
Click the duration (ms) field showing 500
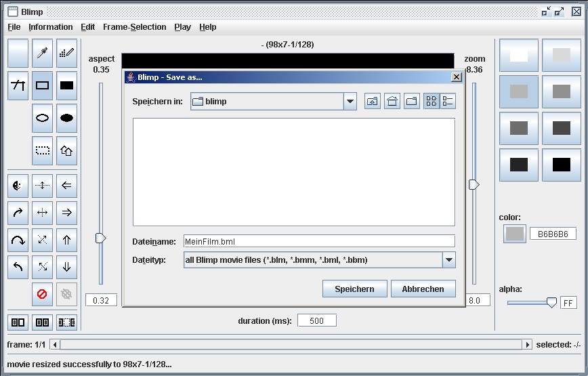(x=317, y=320)
